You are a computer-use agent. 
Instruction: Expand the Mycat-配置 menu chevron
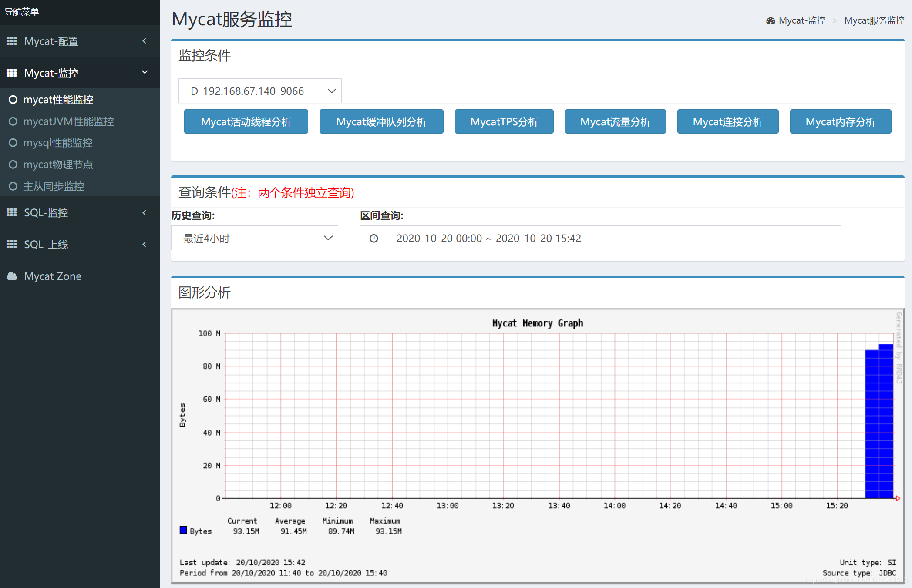145,41
